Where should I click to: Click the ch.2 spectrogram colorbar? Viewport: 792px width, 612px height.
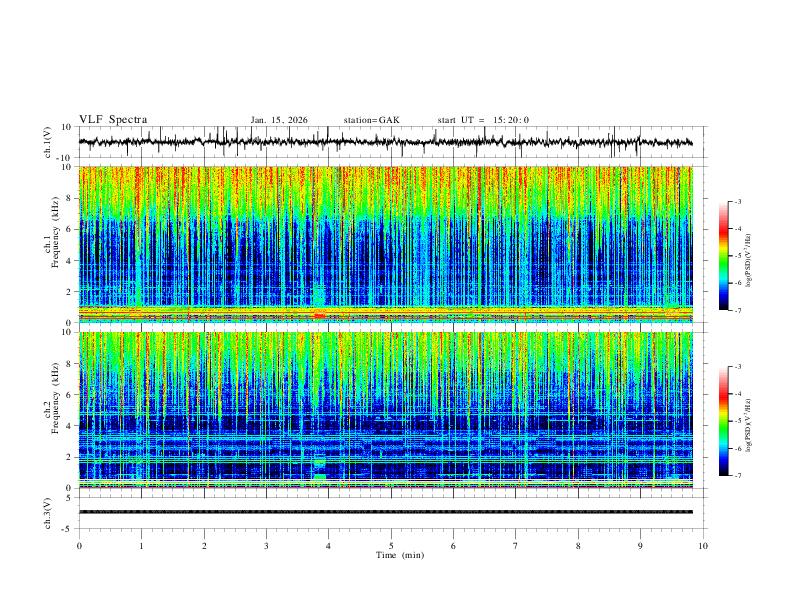[723, 421]
